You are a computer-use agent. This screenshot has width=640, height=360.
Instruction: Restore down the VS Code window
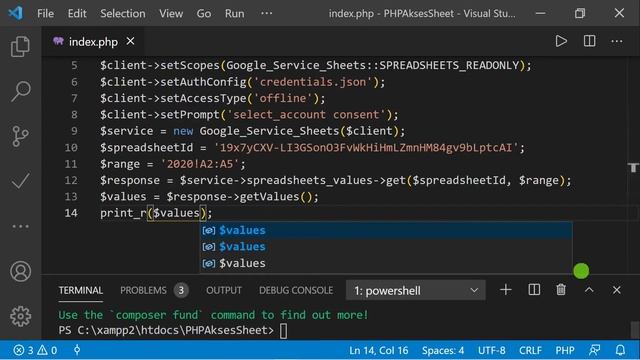(580, 13)
